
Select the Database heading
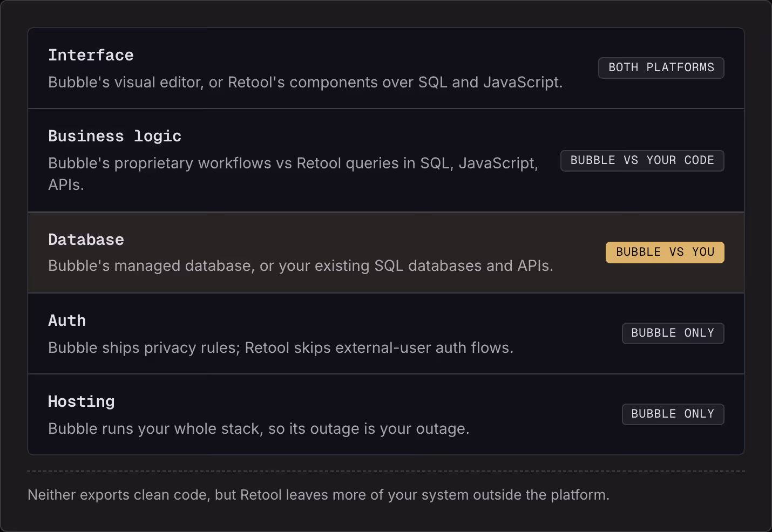pyautogui.click(x=86, y=240)
